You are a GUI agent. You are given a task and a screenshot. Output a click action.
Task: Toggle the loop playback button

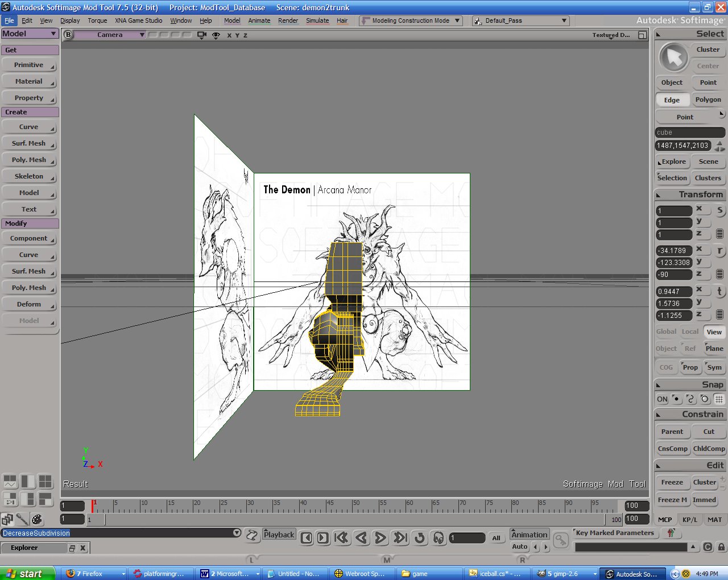(x=420, y=537)
